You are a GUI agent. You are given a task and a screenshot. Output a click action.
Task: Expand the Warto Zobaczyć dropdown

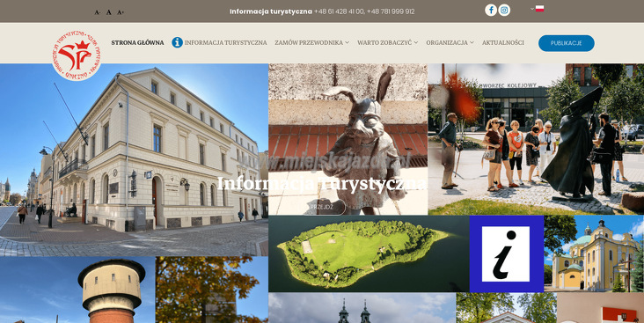pos(387,42)
